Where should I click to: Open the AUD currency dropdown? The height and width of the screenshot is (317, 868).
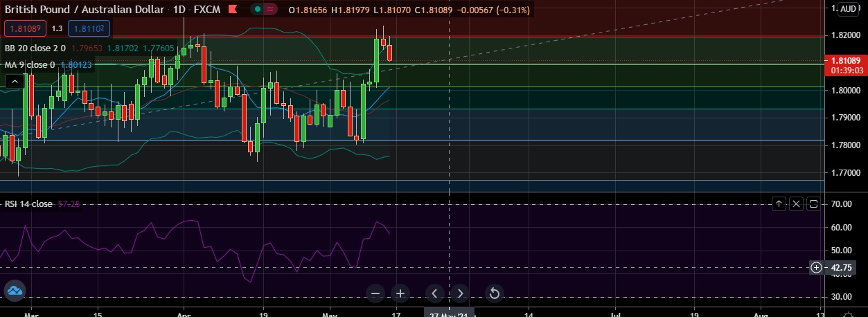coord(849,9)
